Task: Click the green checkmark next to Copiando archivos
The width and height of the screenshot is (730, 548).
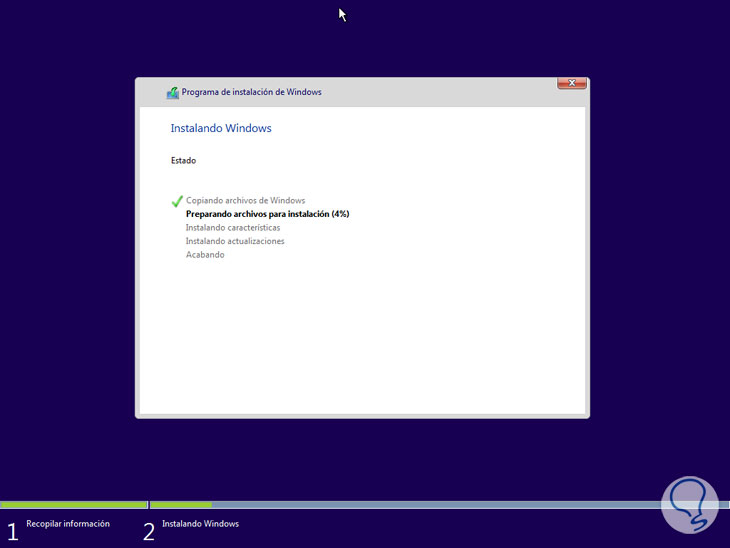Action: pyautogui.click(x=177, y=201)
